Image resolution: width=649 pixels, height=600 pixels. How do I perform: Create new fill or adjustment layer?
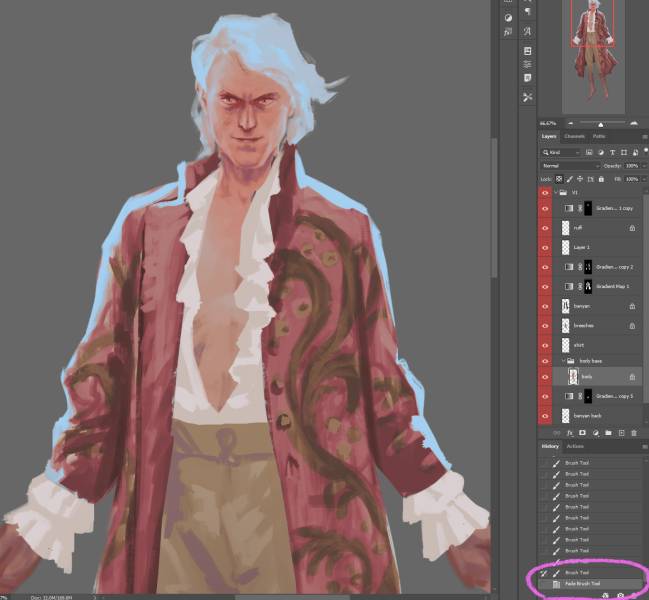(x=594, y=433)
